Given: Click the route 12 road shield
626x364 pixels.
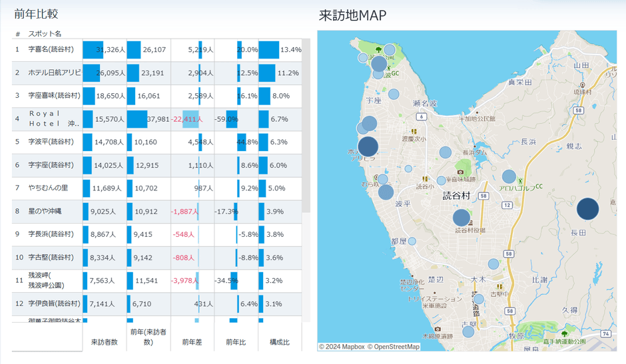Looking at the screenshot, I should [507, 206].
